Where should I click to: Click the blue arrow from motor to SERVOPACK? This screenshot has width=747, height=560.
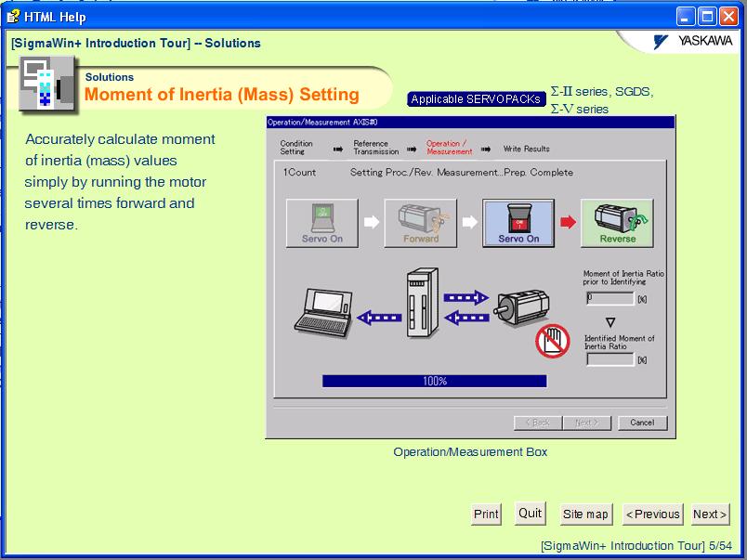466,318
